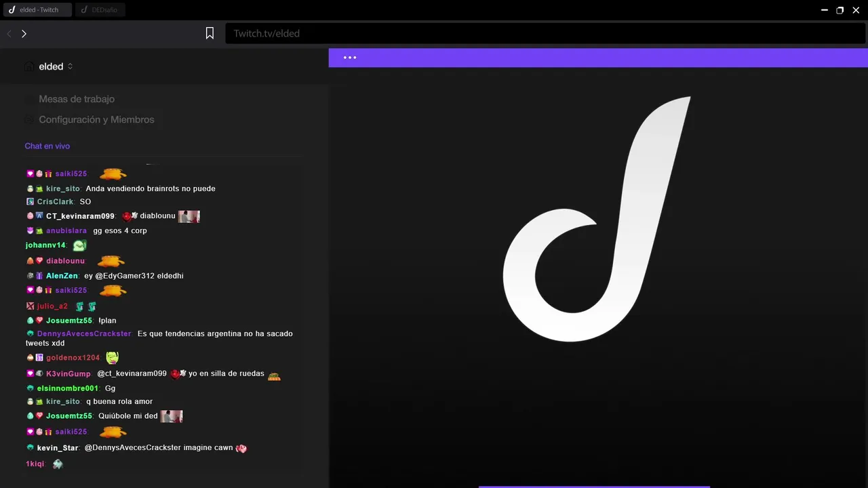The image size is (868, 488).
Task: Click the goldenox1204 username in chat
Action: 73,358
